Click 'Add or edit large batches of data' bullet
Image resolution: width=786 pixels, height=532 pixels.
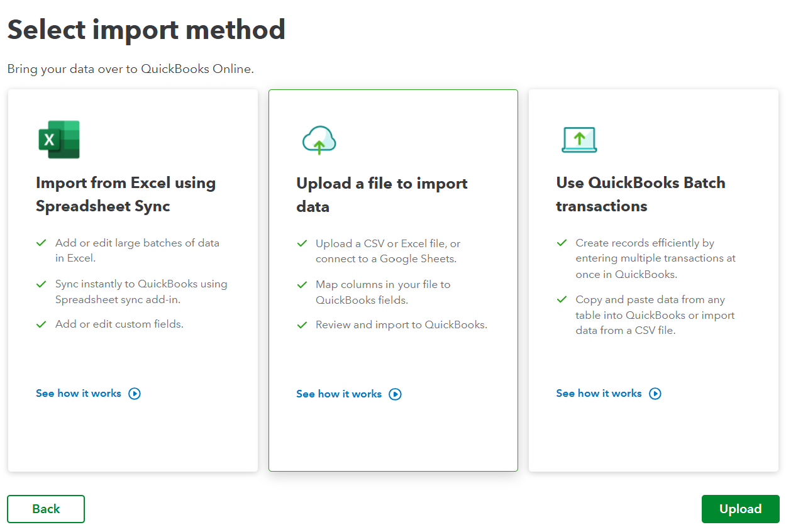pyautogui.click(x=137, y=250)
